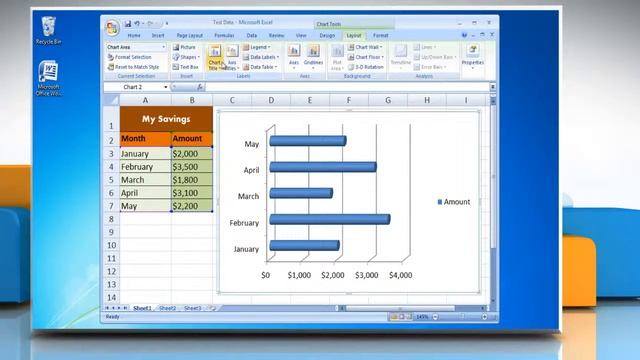Click the cell containing February
The image size is (640, 360).
145,167
